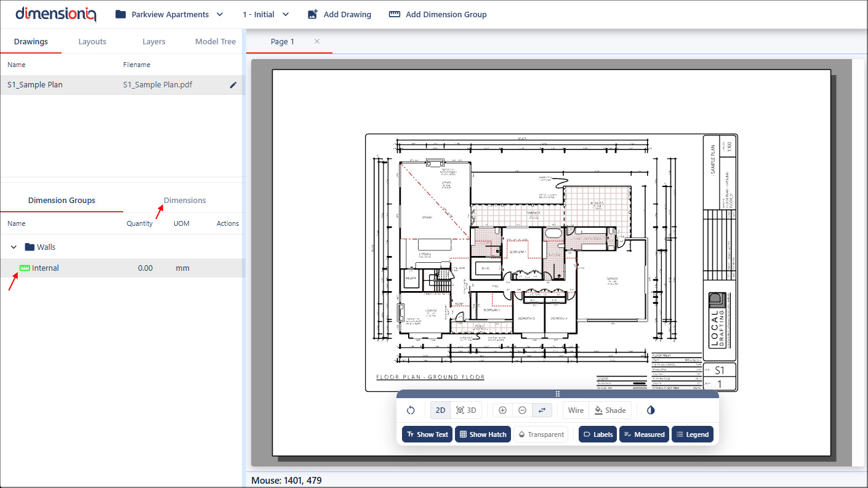This screenshot has width=868, height=488.
Task: Enable the Transparent toggle
Action: coord(540,434)
